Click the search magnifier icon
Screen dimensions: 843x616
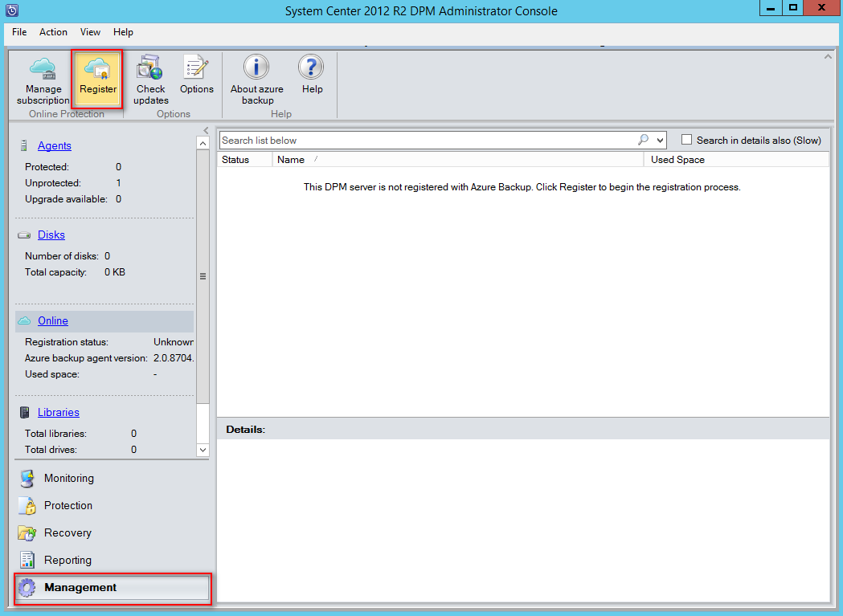pos(643,140)
